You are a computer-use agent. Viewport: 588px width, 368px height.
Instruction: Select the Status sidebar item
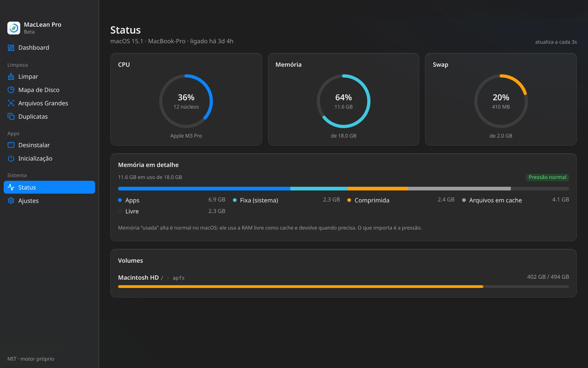coord(49,187)
